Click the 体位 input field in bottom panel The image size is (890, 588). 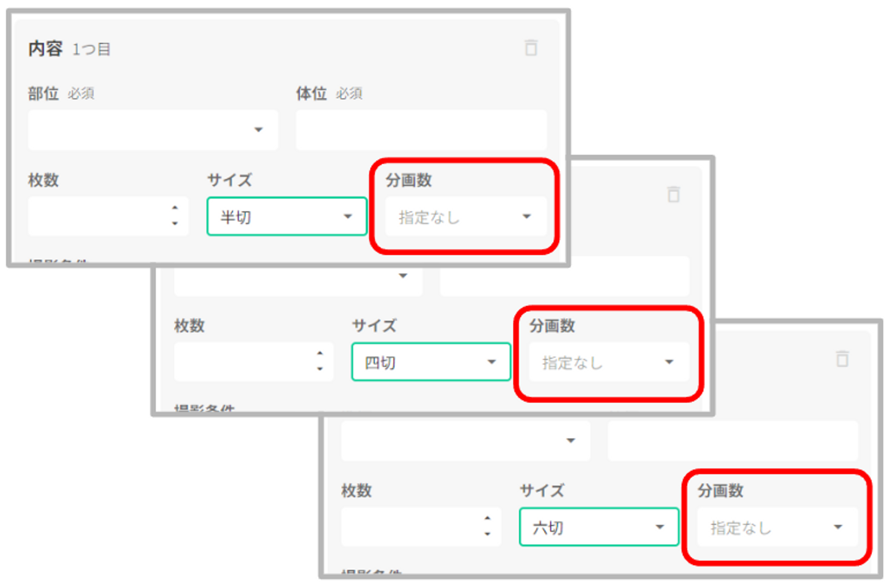[x=732, y=441]
